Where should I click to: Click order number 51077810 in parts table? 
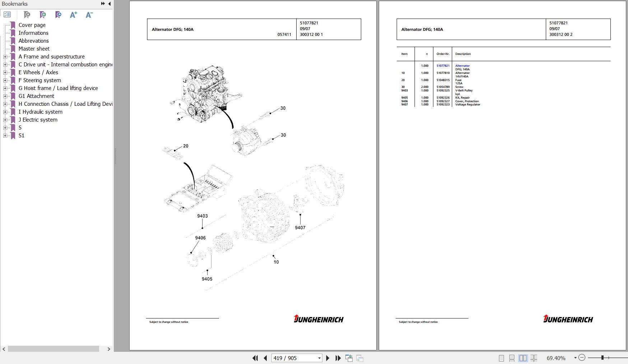pyautogui.click(x=443, y=73)
